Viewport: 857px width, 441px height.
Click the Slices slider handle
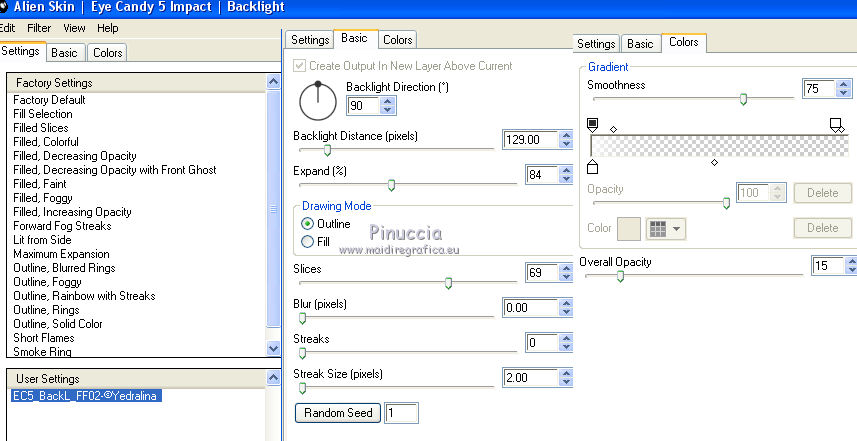point(448,283)
